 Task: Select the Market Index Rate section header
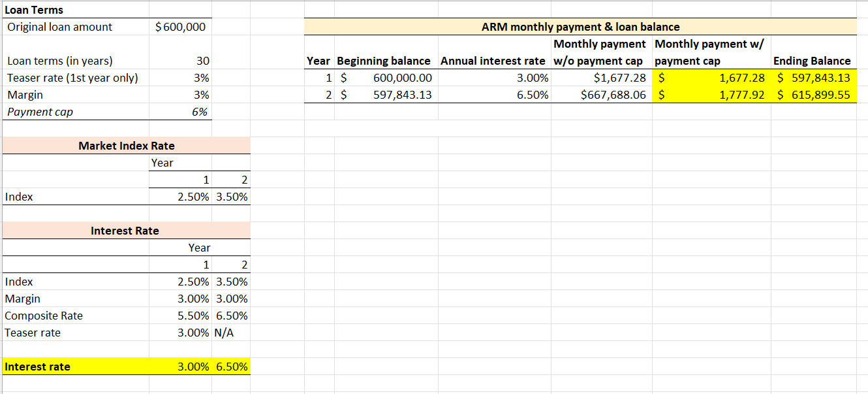[125, 146]
